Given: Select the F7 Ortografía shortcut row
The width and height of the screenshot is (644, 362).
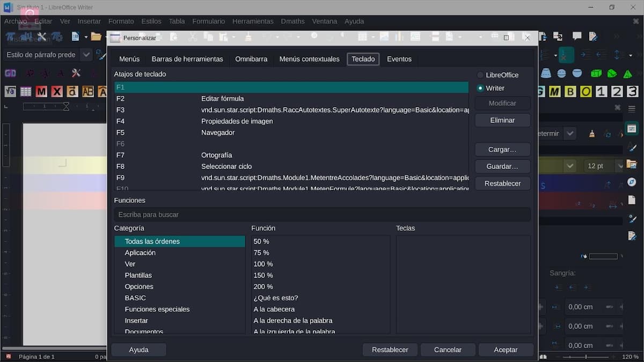Looking at the screenshot, I should coord(291,155).
